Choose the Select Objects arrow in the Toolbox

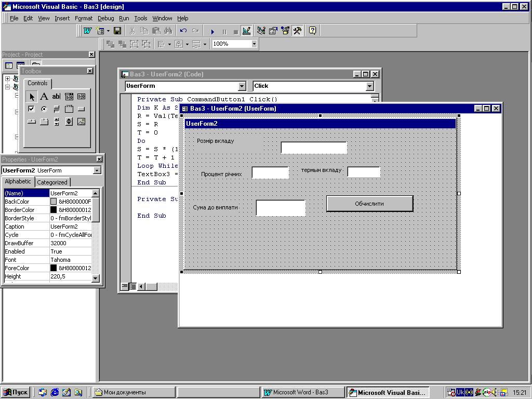click(x=32, y=97)
